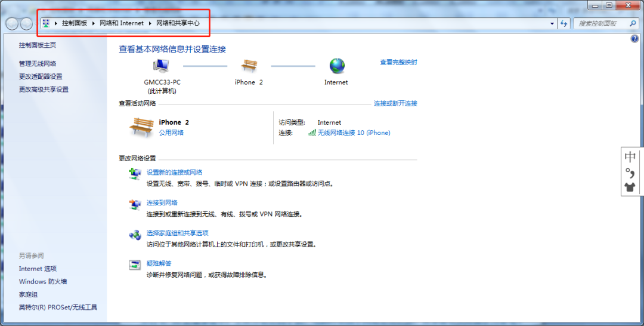
Task: Click the connect to network icon
Action: point(135,204)
